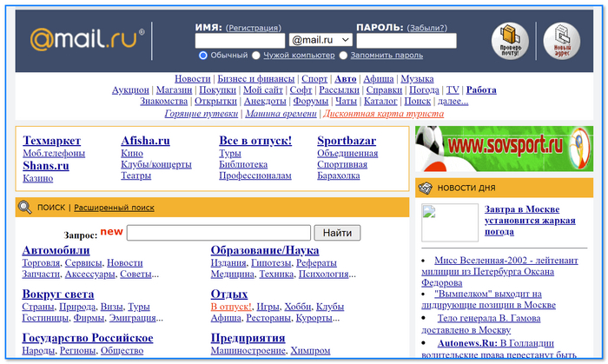Focus the ПАРОЛЬ password field

406,41
